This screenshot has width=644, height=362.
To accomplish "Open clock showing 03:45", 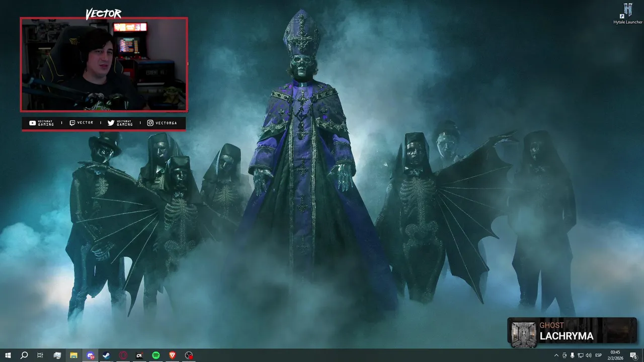I will tap(615, 355).
